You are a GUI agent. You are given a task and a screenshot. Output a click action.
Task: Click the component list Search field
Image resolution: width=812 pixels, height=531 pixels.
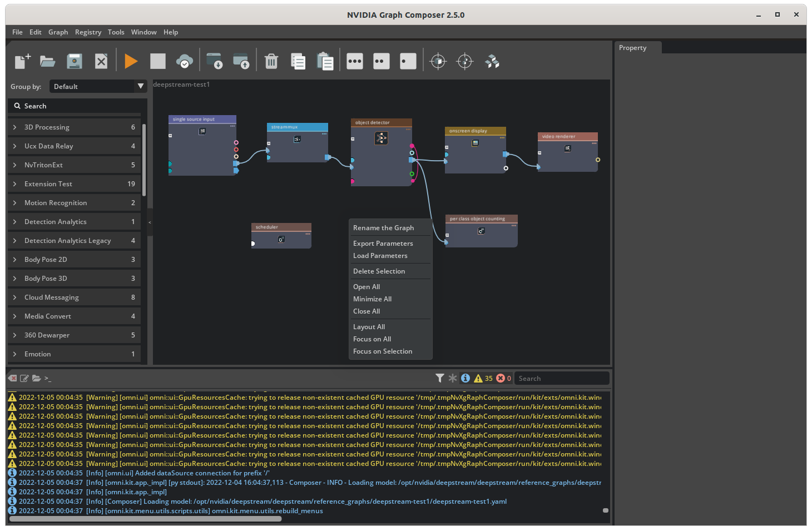pos(77,106)
